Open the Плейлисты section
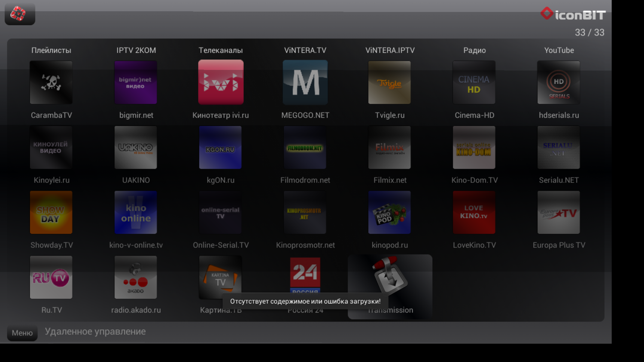Screen dimensions: 644x362 (51, 50)
